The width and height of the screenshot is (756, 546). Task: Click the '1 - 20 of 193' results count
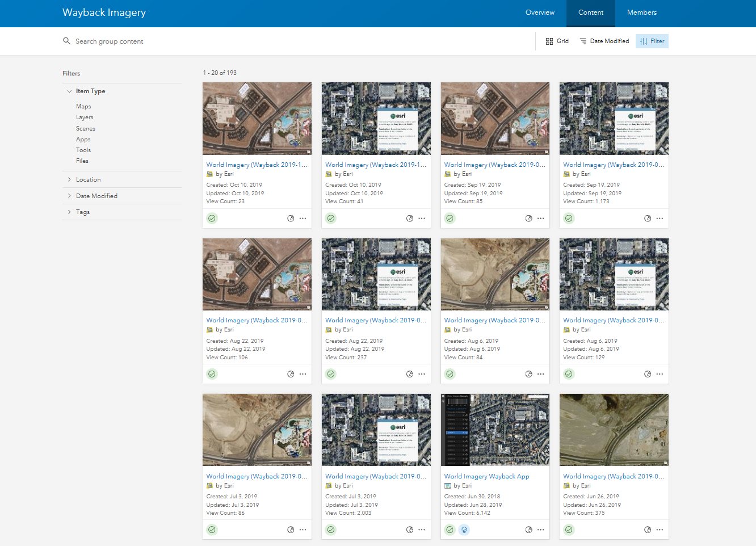(x=220, y=73)
